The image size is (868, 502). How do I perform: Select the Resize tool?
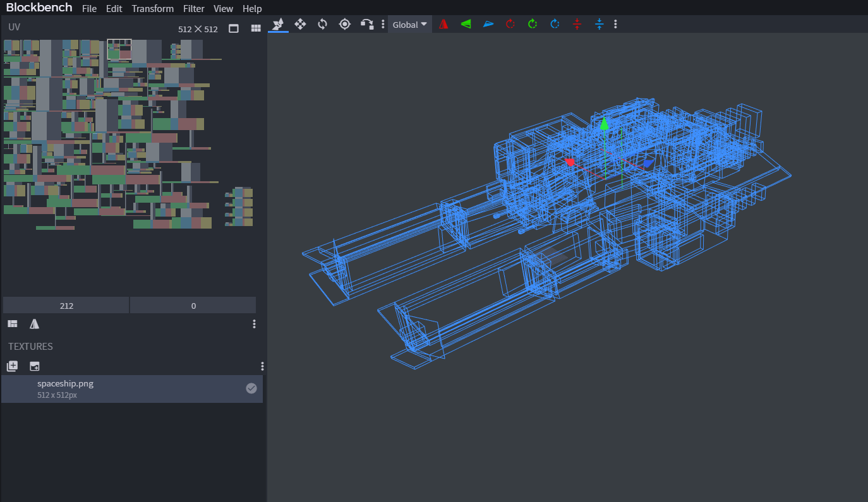pos(300,24)
